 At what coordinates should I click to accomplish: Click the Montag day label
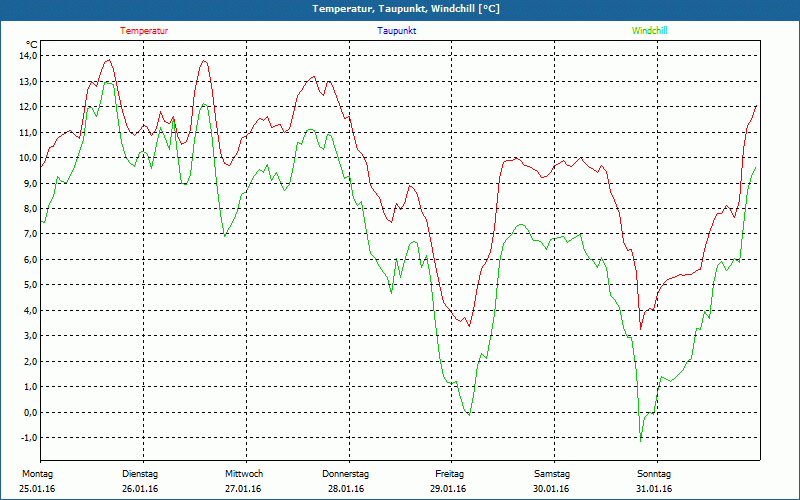pyautogui.click(x=37, y=474)
